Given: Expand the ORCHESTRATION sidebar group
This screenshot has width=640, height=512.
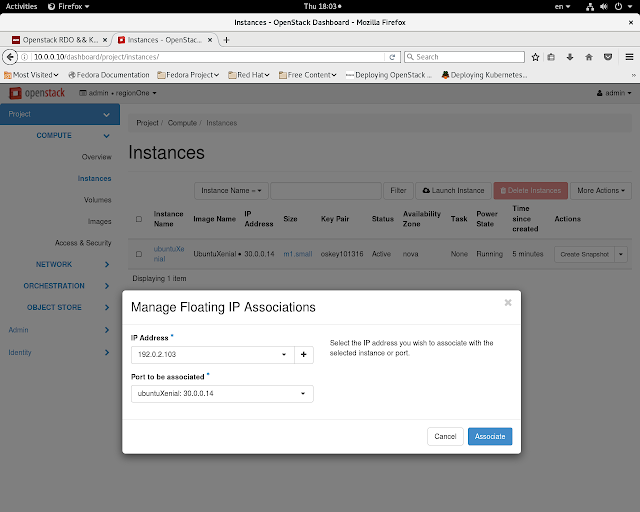Looking at the screenshot, I should pyautogui.click(x=65, y=286).
